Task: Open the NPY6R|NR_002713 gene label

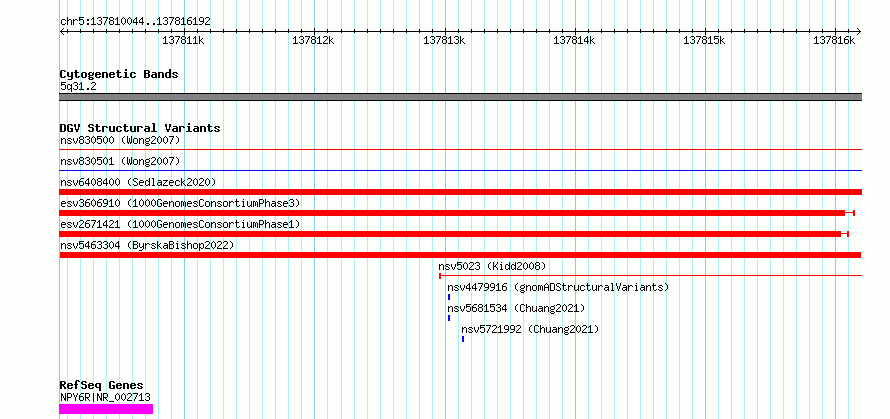Action: click(x=106, y=397)
